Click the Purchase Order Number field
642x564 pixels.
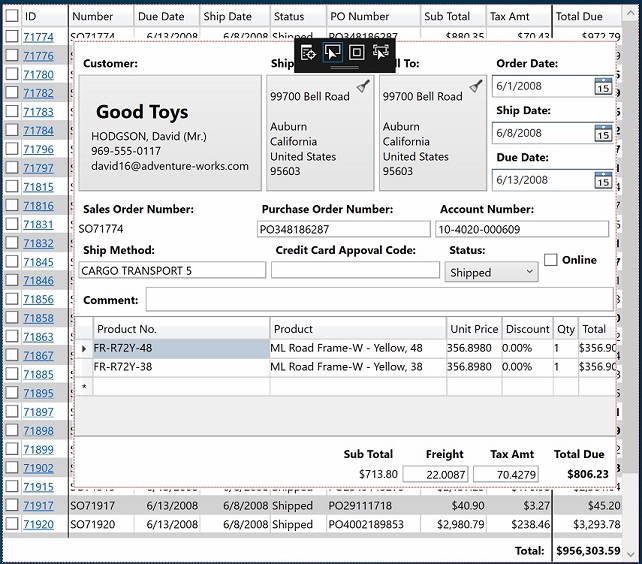coord(344,229)
